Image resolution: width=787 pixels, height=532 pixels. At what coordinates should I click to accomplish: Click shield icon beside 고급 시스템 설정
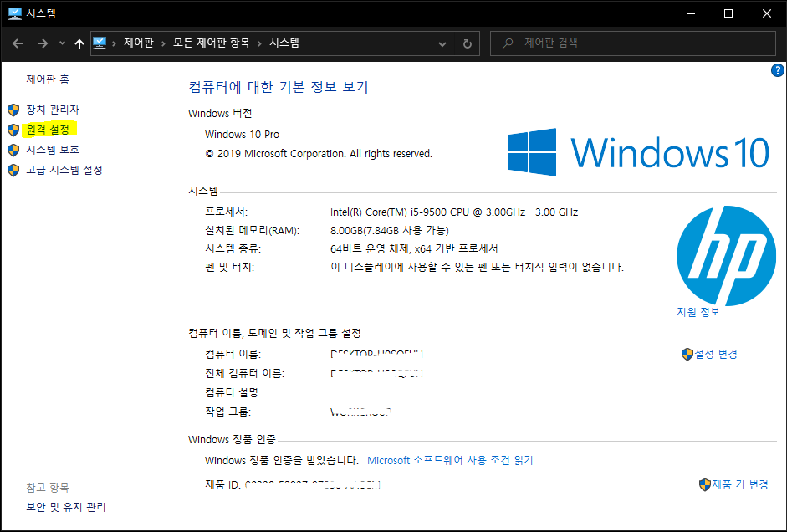point(13,170)
